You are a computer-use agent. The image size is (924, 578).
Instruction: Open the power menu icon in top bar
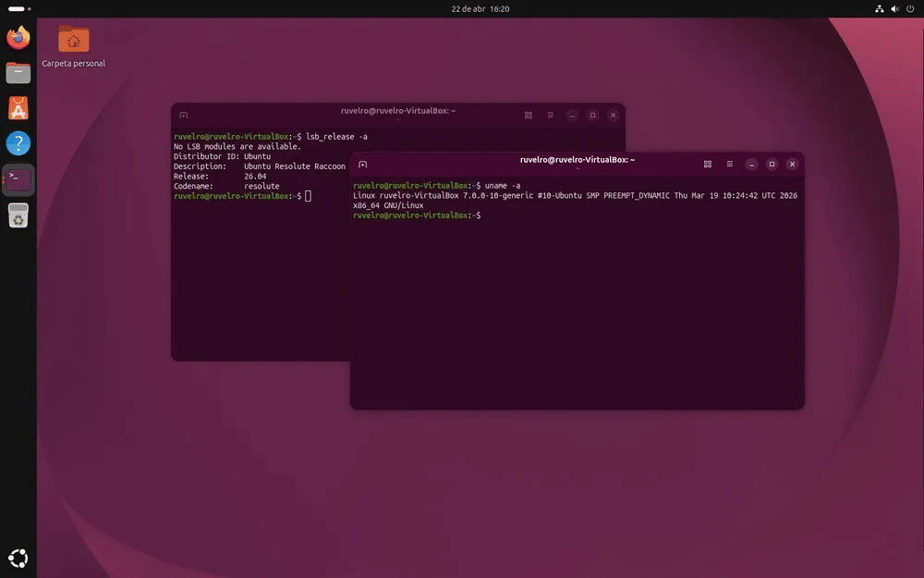tap(910, 9)
